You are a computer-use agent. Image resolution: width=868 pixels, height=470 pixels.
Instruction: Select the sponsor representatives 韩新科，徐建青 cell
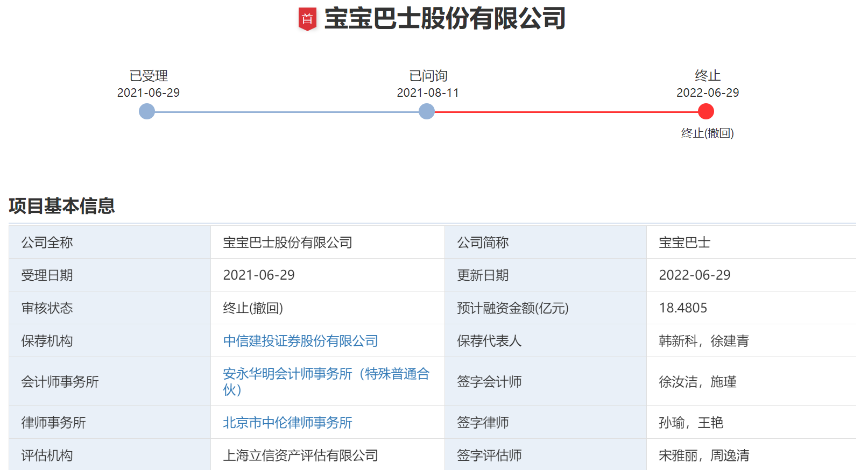tap(703, 341)
